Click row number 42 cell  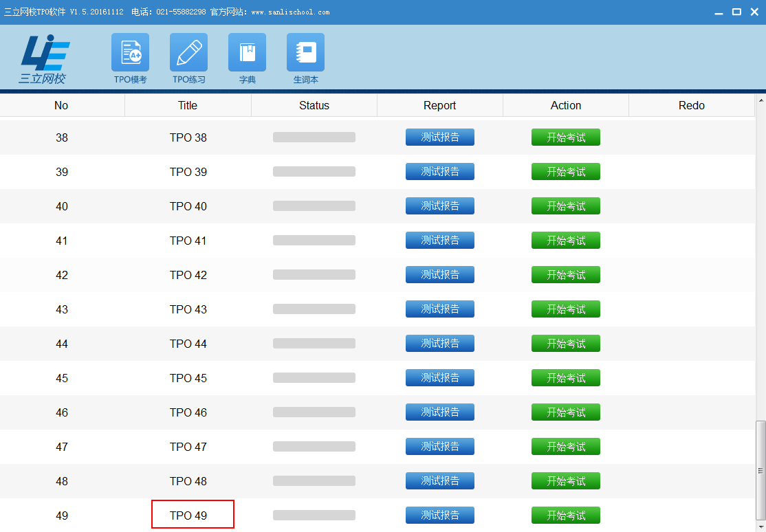click(x=62, y=274)
